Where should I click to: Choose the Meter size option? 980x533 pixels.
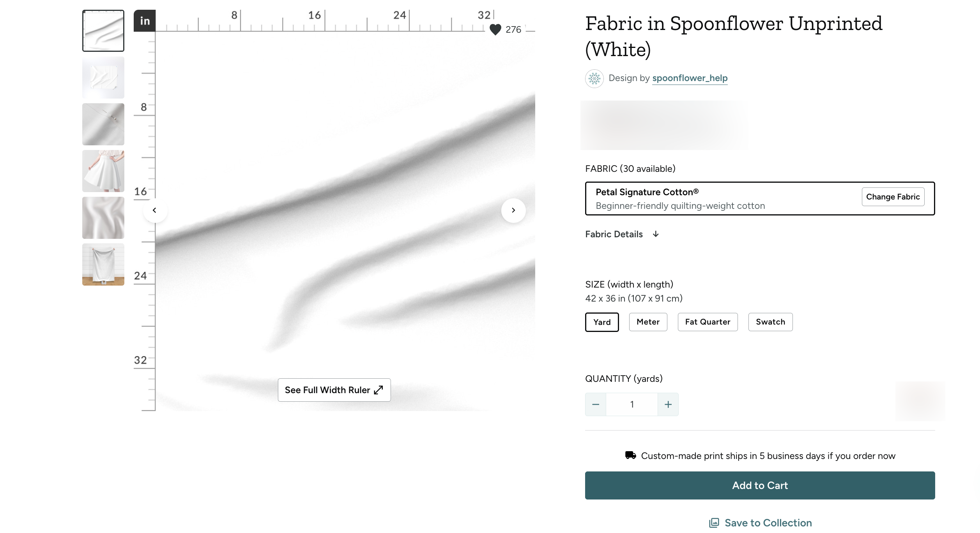(648, 322)
